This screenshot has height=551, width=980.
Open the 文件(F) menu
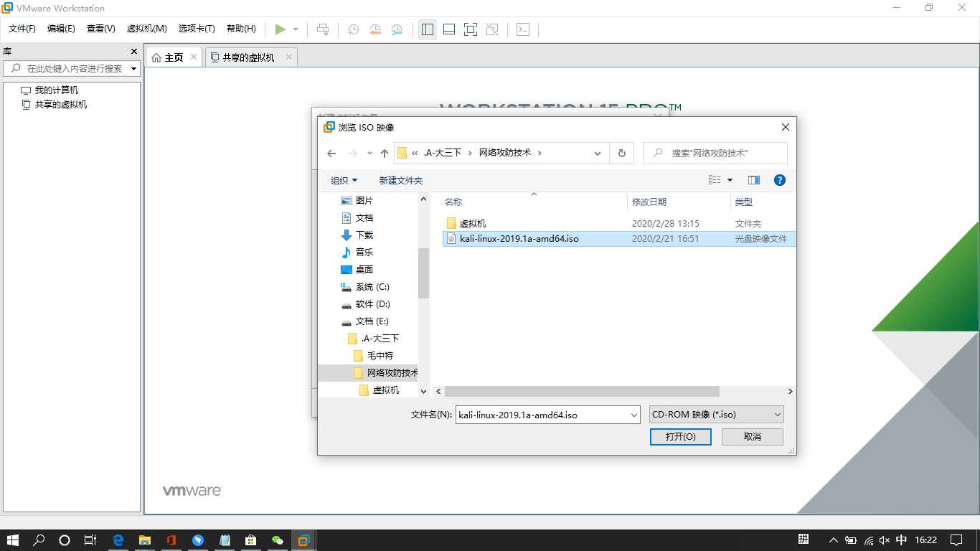22,29
